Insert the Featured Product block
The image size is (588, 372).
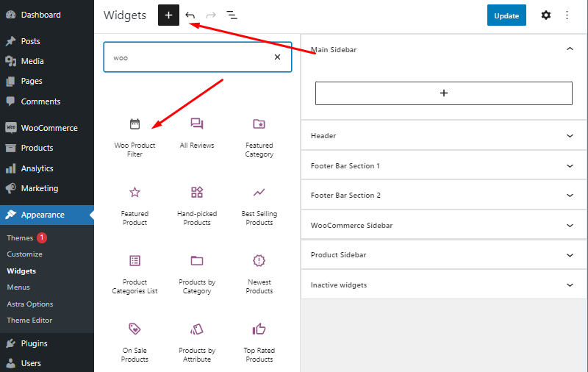[x=135, y=207]
